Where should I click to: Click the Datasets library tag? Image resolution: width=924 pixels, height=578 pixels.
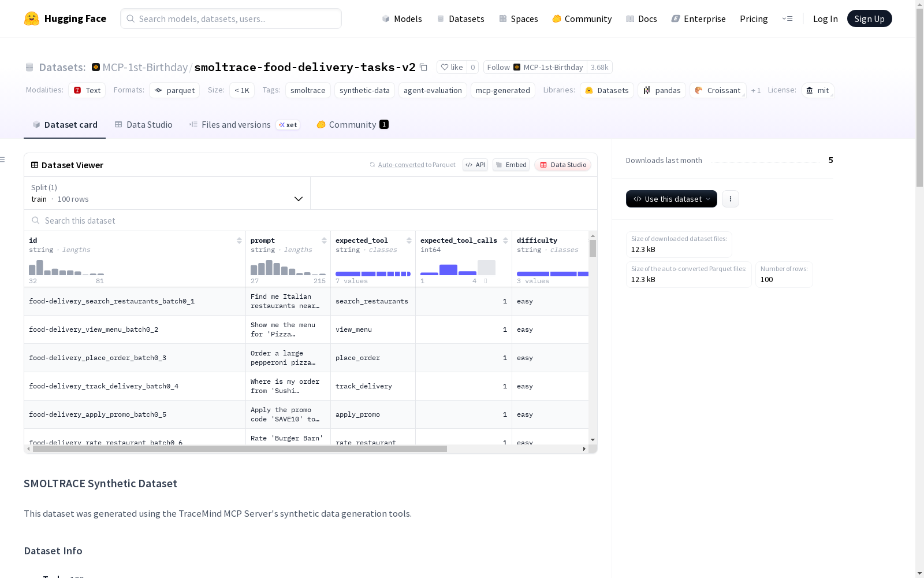click(607, 90)
